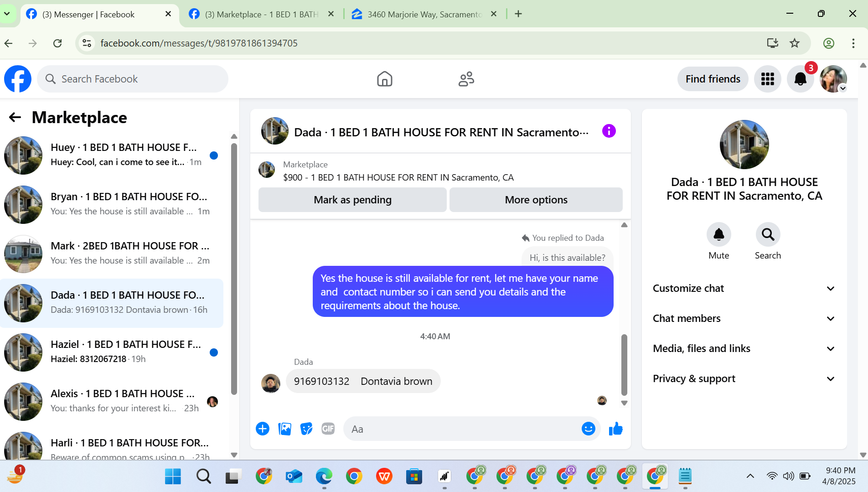Click the Search Facebook field

[x=133, y=79]
